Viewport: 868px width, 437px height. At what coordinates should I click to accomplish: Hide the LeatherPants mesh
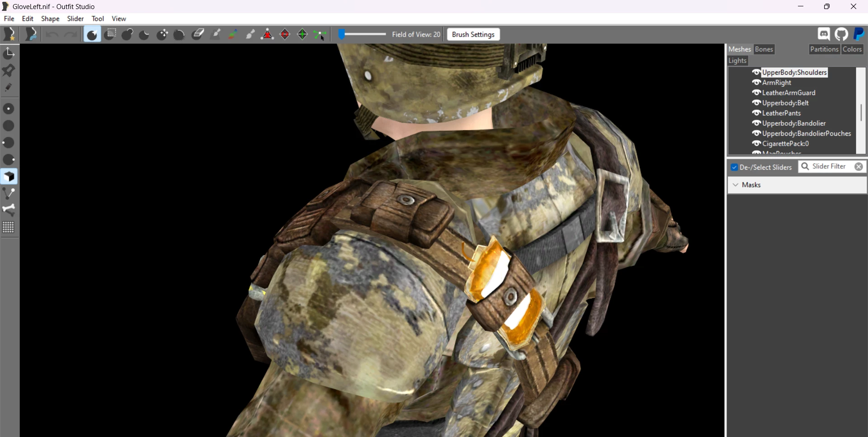tap(756, 113)
